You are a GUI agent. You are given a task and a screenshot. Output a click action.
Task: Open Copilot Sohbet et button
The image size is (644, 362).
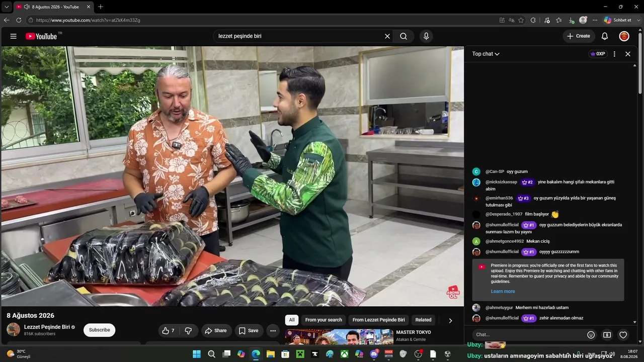[x=618, y=20]
